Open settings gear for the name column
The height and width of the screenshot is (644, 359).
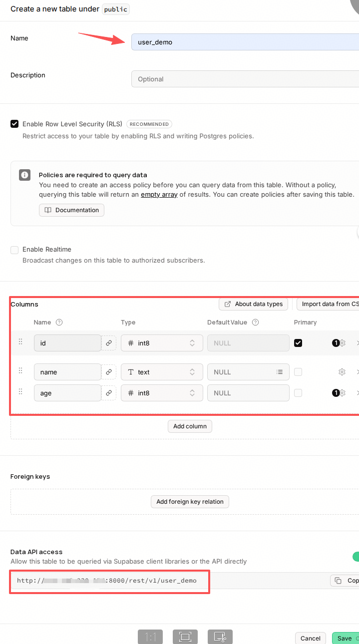tap(342, 372)
